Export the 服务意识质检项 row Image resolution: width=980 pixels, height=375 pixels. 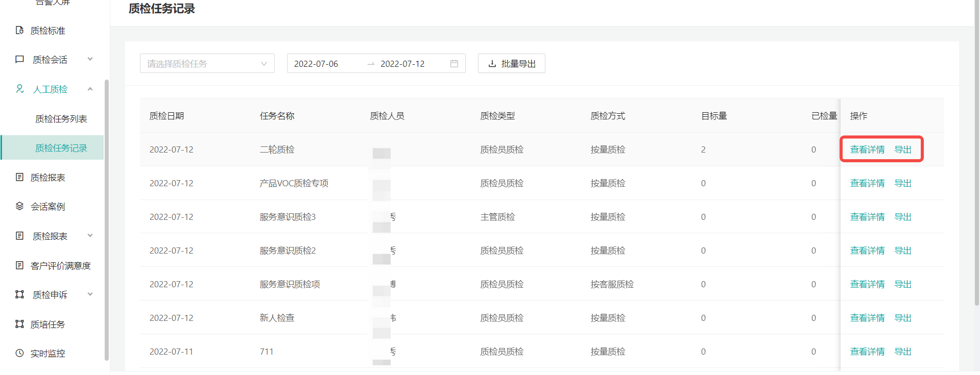coord(903,284)
